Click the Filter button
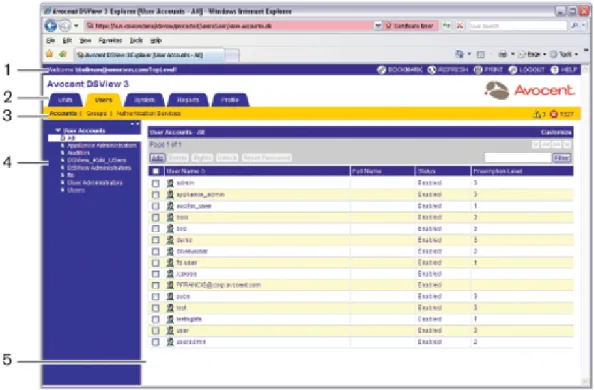The image size is (594, 390). click(x=561, y=158)
